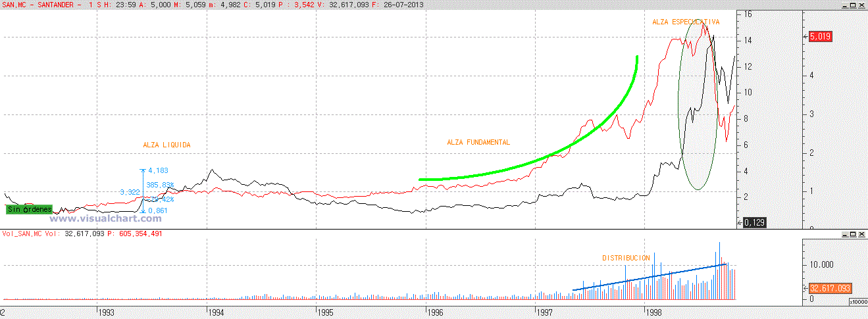This screenshot has height=319, width=868.
Task: Select the 'DISTRIBUCION' label in volume pane
Action: [x=626, y=258]
